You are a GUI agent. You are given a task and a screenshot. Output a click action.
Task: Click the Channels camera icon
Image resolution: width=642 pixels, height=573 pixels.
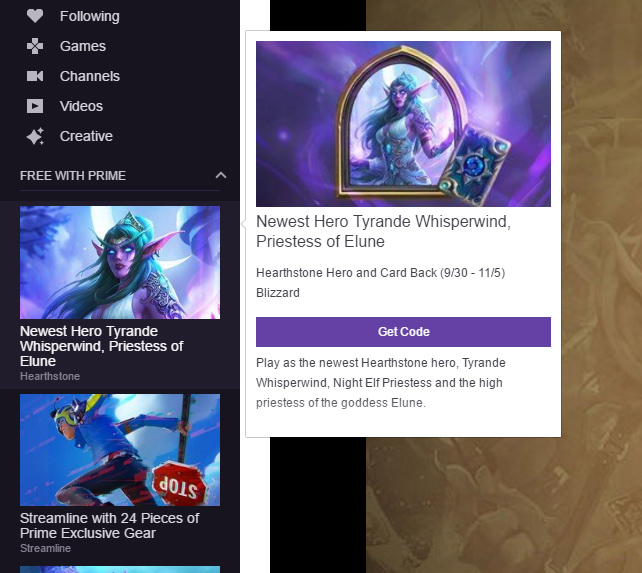pyautogui.click(x=35, y=76)
